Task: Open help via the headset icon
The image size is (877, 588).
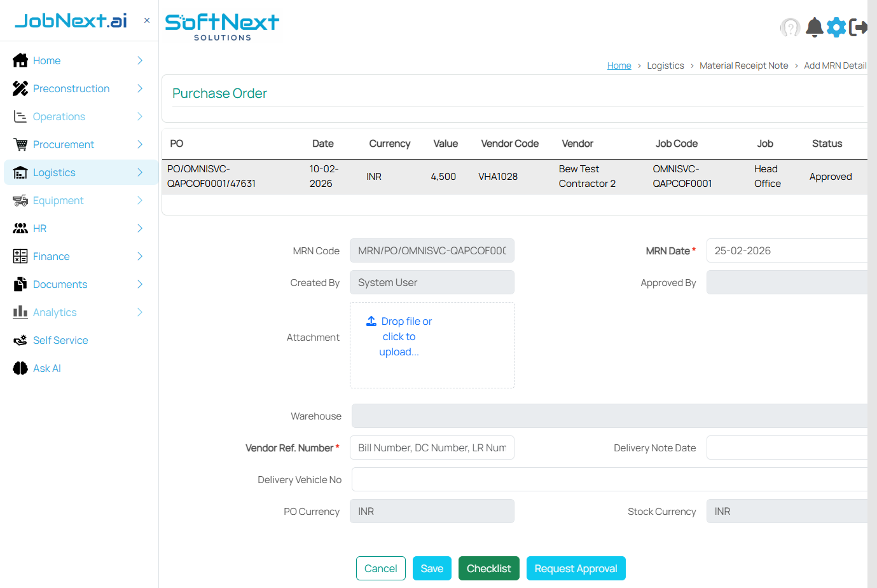Action: tap(790, 28)
